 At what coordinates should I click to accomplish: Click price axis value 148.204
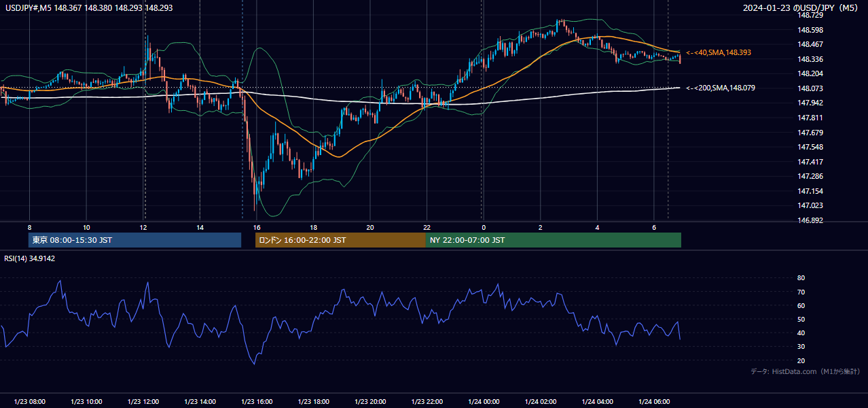click(810, 73)
